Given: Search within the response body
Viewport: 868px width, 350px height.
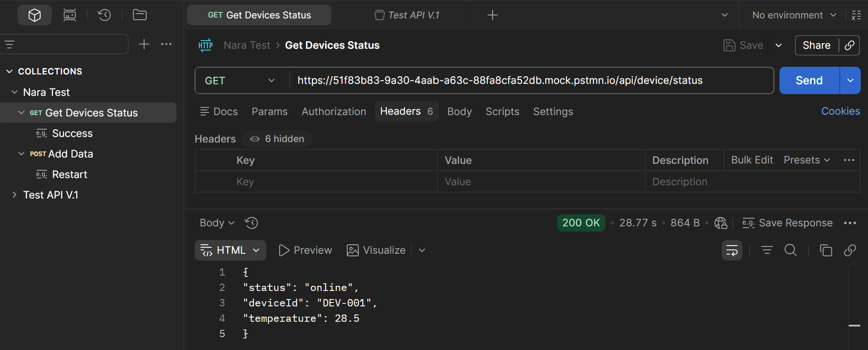Looking at the screenshot, I should tap(791, 250).
